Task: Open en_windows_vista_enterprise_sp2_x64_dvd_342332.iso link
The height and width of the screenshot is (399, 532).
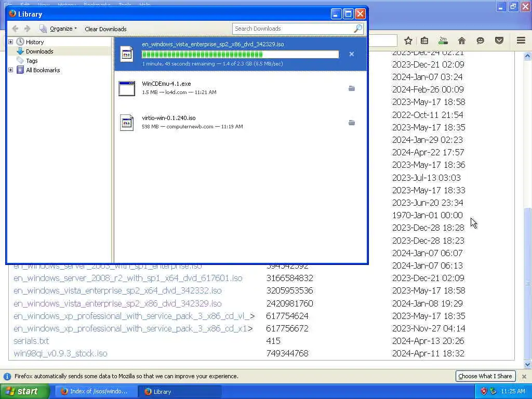Action: (x=117, y=291)
